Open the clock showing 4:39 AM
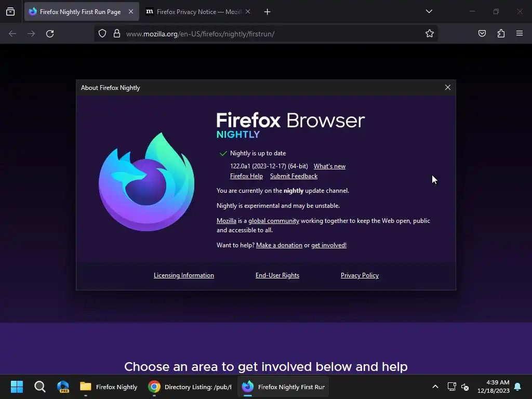532x399 pixels. tap(494, 387)
